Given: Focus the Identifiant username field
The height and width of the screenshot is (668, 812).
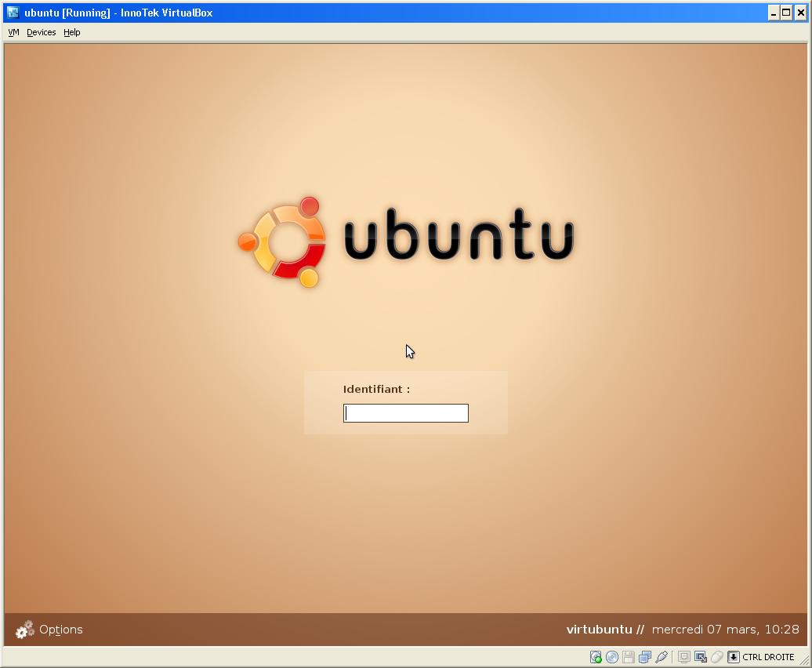Looking at the screenshot, I should tap(406, 413).
